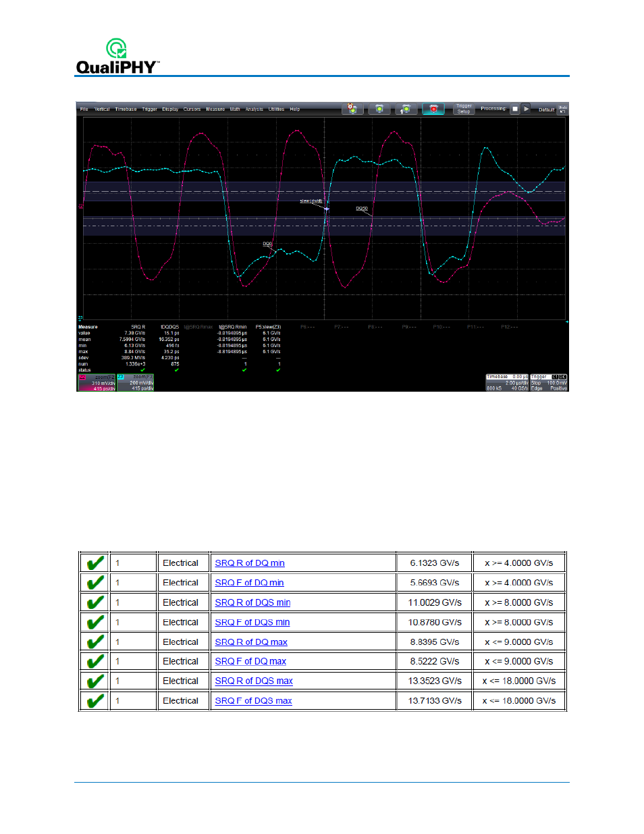The width and height of the screenshot is (644, 834).
Task: Click the t@SRQ Rmin column header
Action: [233, 327]
